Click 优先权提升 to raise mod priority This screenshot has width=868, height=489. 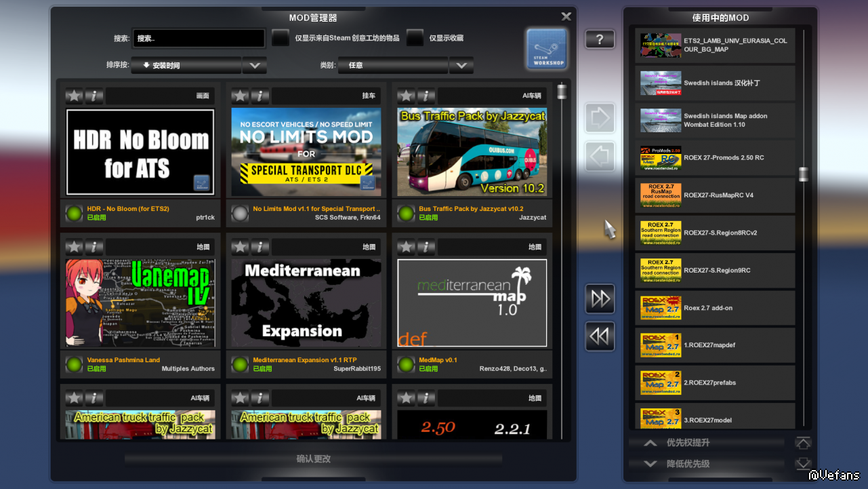707,443
